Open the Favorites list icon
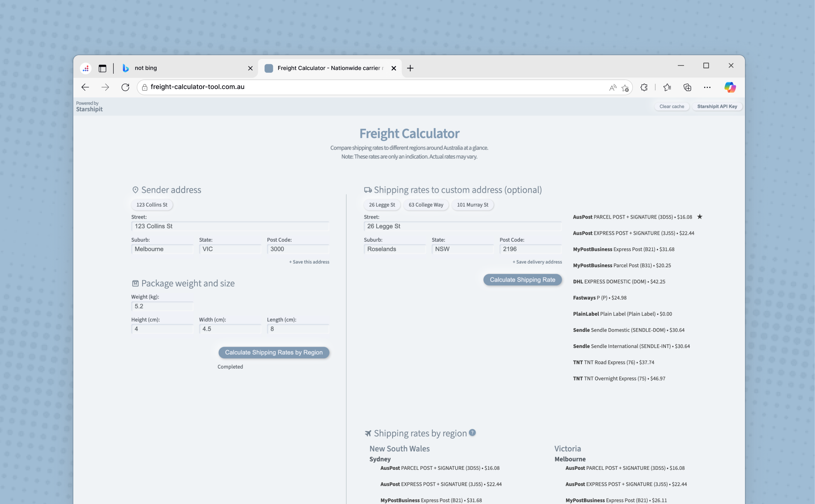 [x=667, y=87]
